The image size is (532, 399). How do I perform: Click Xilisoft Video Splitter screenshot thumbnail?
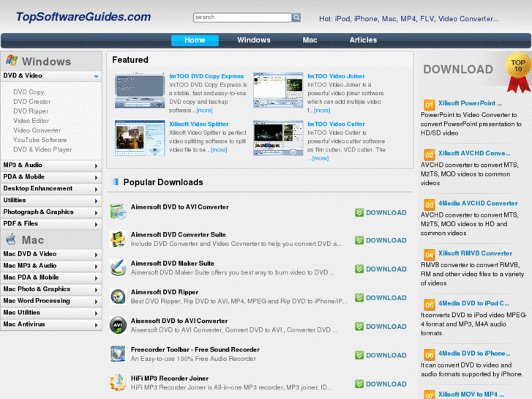140,138
